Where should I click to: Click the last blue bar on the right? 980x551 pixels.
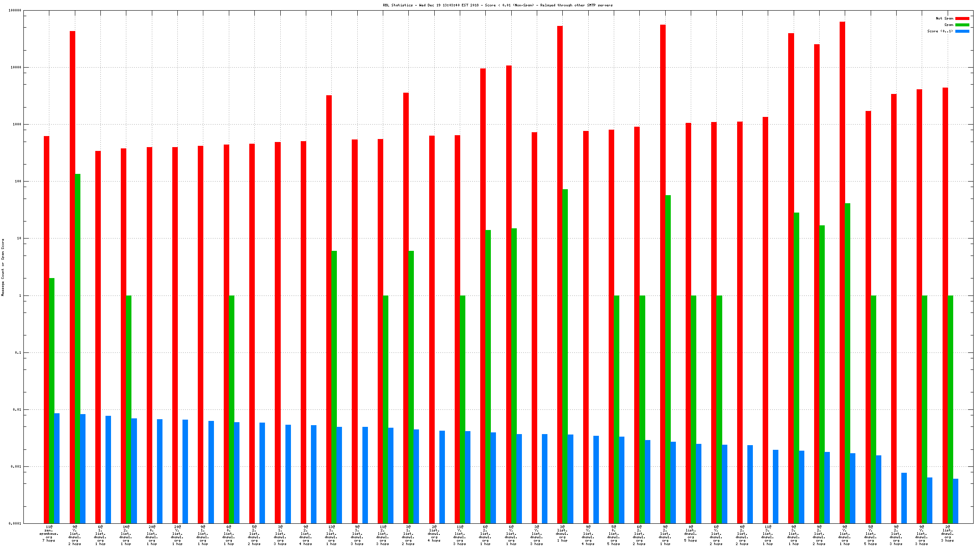[955, 501]
